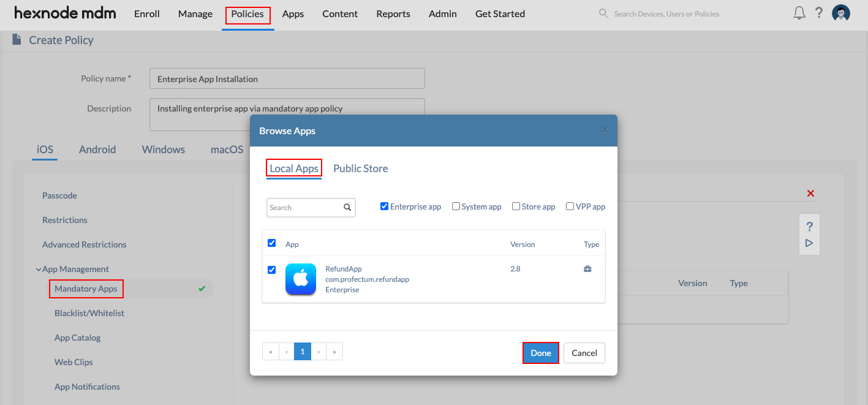
Task: Close the Browse Apps dialog
Action: [605, 130]
